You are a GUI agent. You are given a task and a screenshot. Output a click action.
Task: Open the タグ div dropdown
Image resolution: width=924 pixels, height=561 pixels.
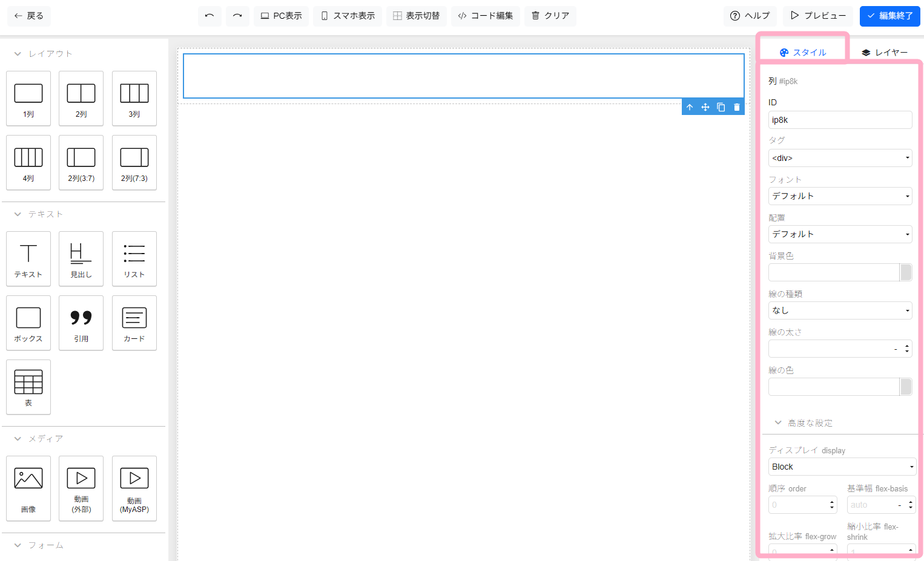point(840,158)
